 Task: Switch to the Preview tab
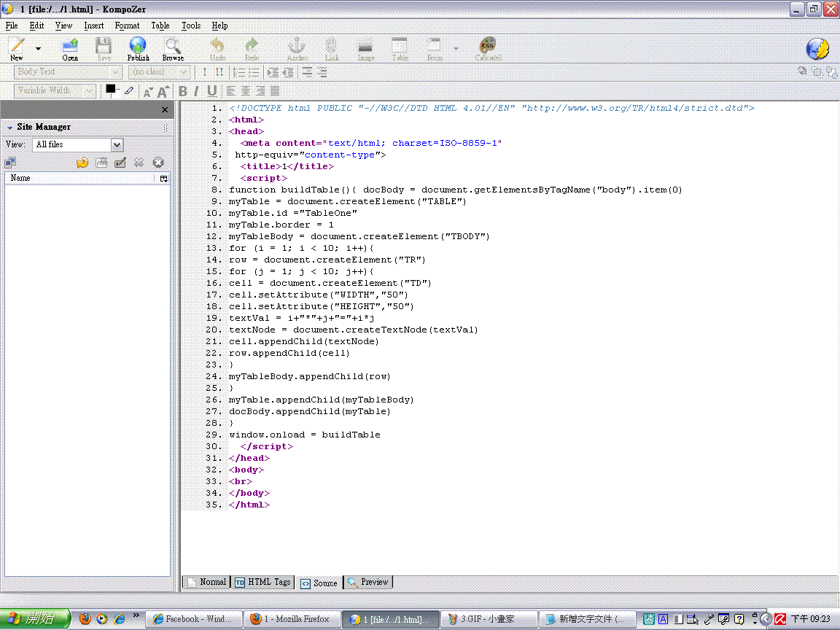point(368,582)
